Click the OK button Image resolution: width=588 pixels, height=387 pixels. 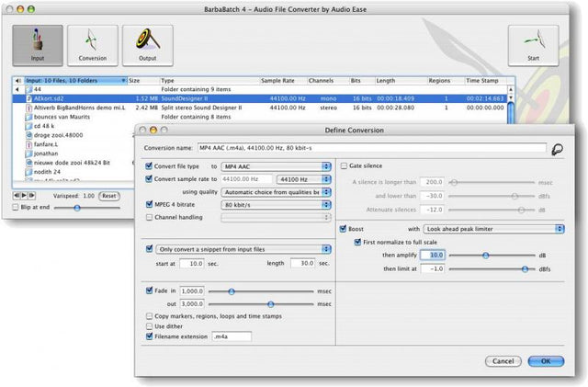[545, 361]
